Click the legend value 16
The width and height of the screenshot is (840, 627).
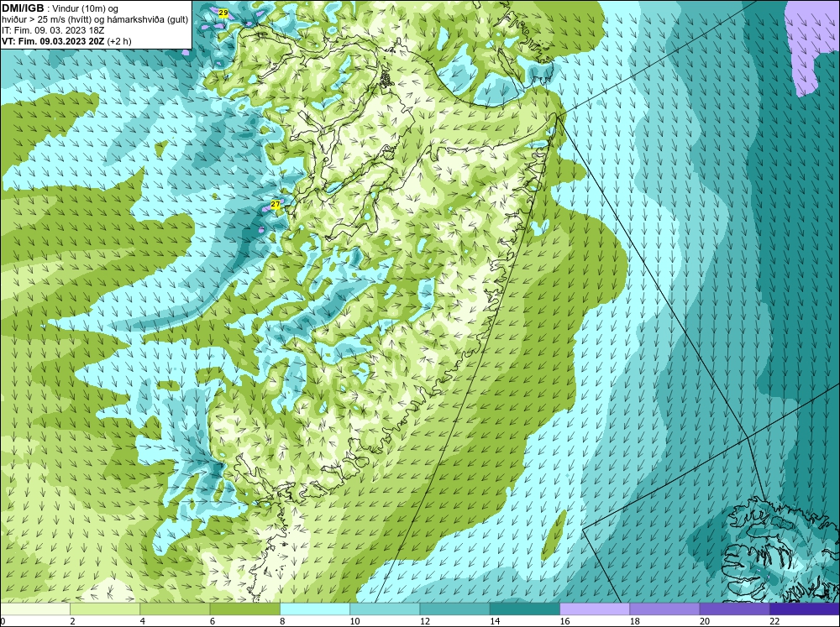click(x=564, y=621)
